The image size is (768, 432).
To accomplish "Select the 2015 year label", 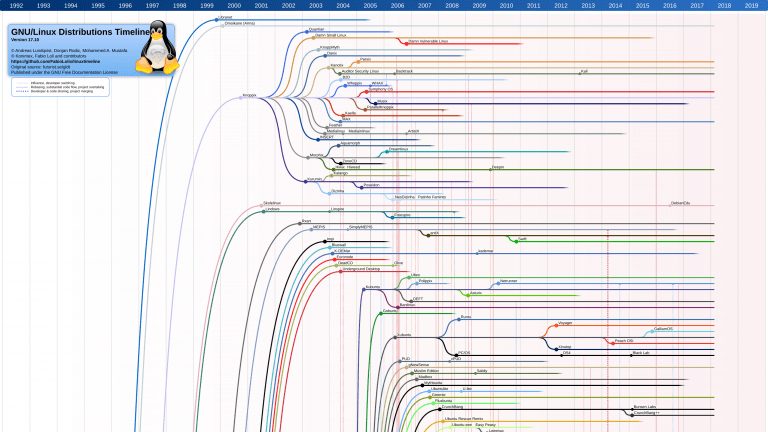I will tap(643, 6).
